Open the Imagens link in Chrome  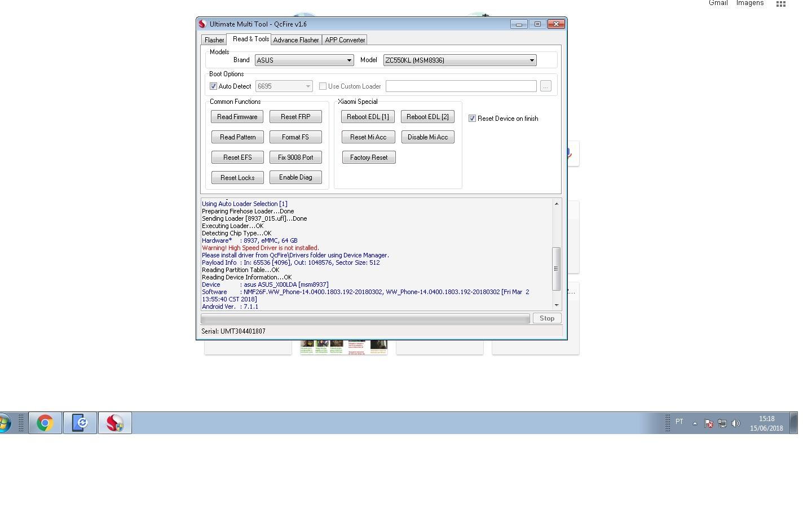[749, 3]
